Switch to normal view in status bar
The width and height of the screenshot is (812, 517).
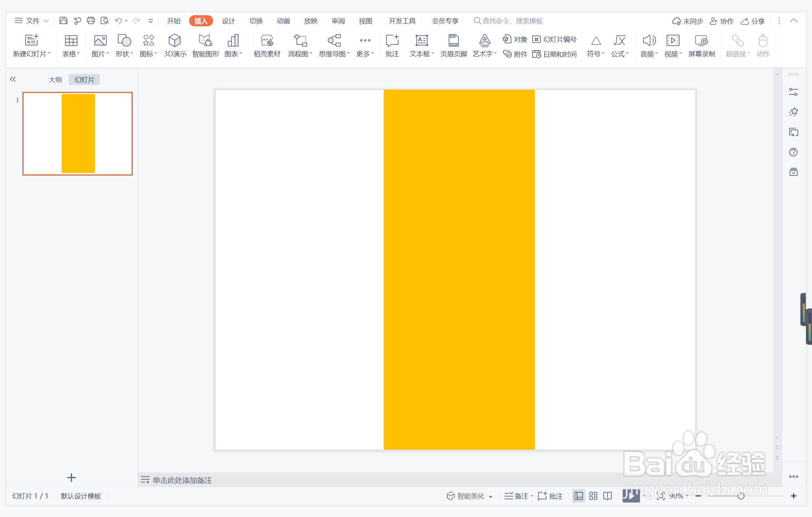tap(578, 496)
